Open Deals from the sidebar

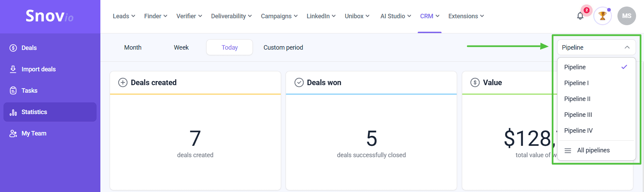(29, 48)
